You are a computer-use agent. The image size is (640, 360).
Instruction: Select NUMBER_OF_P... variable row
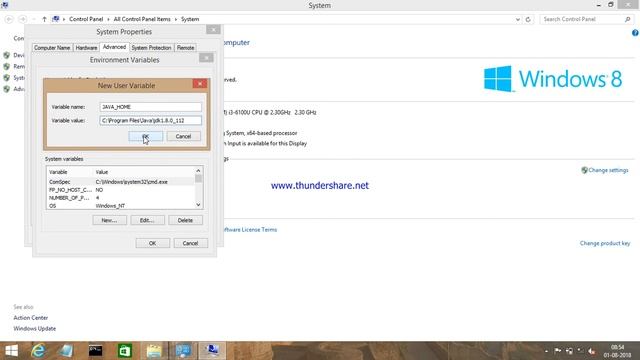[121, 198]
